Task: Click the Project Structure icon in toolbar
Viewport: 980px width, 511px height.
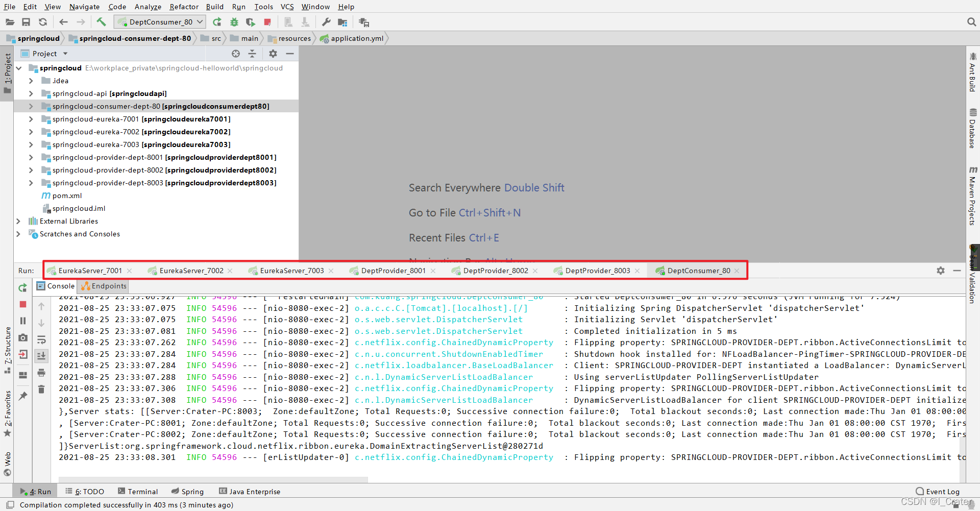Action: click(x=342, y=22)
